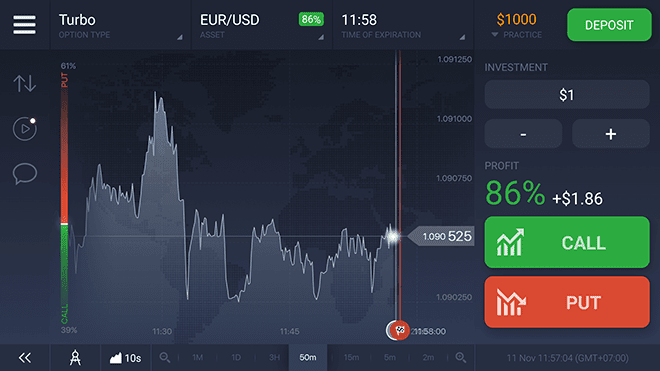Select the 10s area chart type button

pyautogui.click(x=125, y=358)
